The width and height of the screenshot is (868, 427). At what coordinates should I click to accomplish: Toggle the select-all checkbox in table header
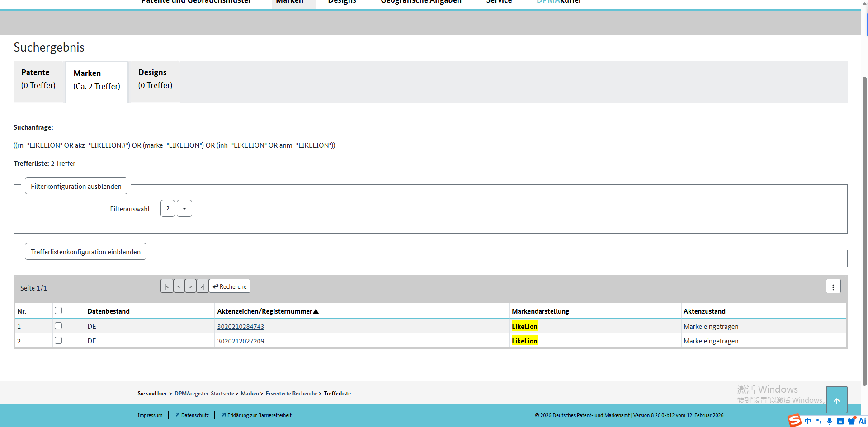(x=58, y=310)
